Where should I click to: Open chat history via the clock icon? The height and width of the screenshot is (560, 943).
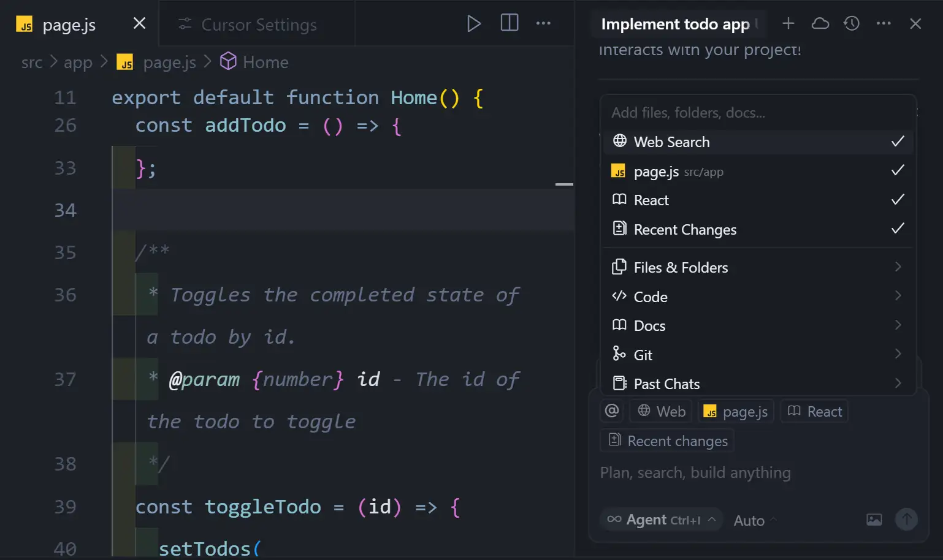pos(852,23)
